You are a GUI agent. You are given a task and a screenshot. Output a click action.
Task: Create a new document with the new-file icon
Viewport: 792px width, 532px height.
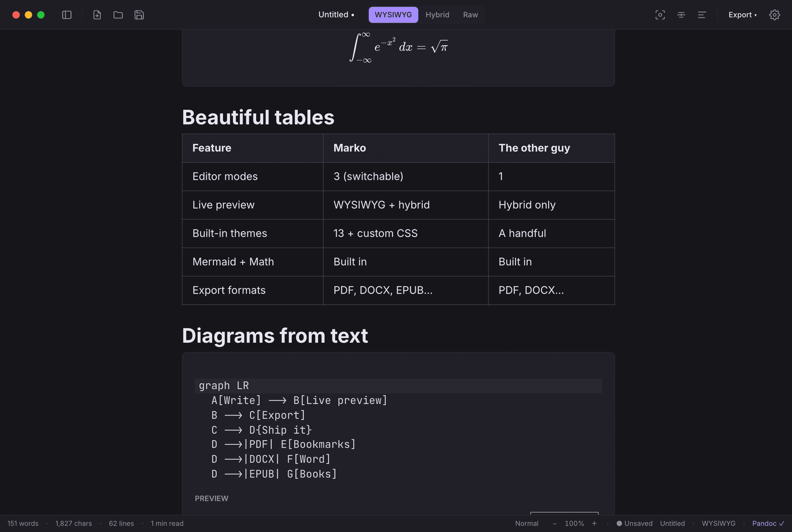(x=97, y=15)
